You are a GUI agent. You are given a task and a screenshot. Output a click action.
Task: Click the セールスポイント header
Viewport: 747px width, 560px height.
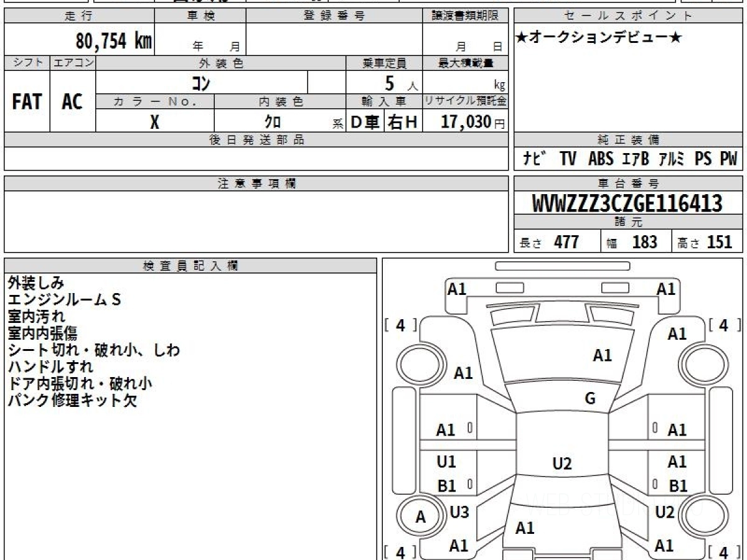coord(628,16)
